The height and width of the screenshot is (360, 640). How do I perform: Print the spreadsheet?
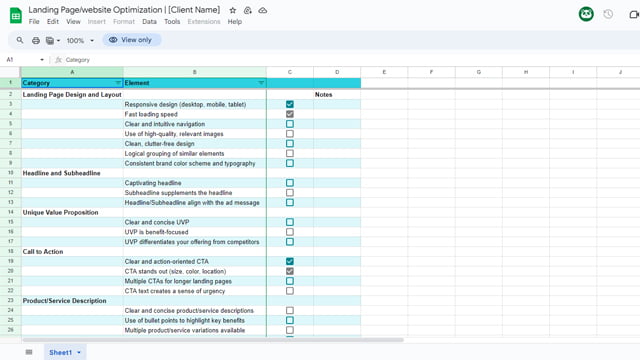pyautogui.click(x=36, y=40)
